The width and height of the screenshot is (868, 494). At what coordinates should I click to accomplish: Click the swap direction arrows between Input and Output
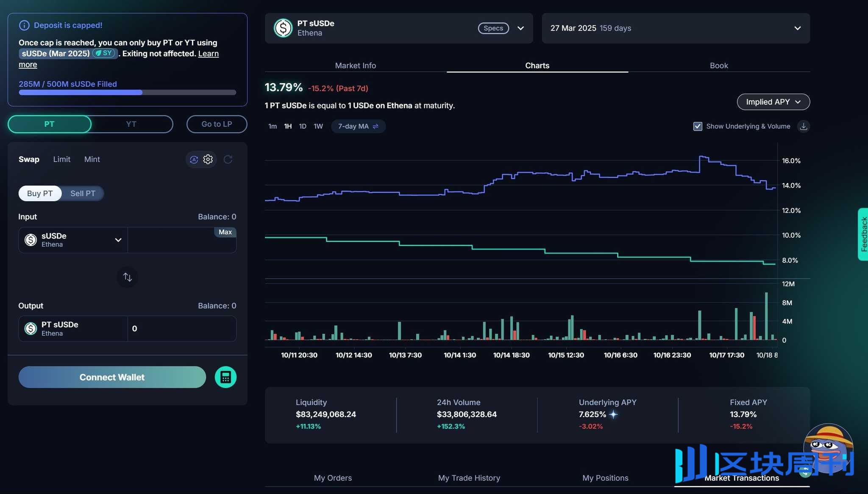(x=127, y=277)
